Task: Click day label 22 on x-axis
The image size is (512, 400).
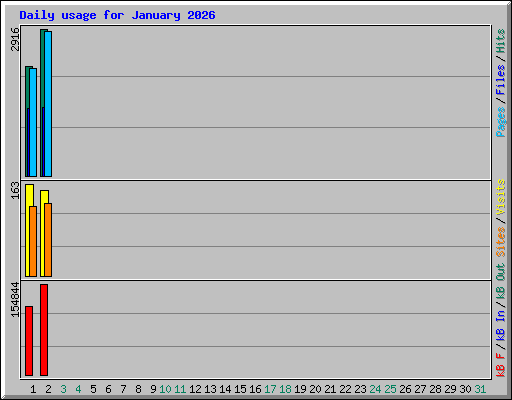Action: point(345,389)
